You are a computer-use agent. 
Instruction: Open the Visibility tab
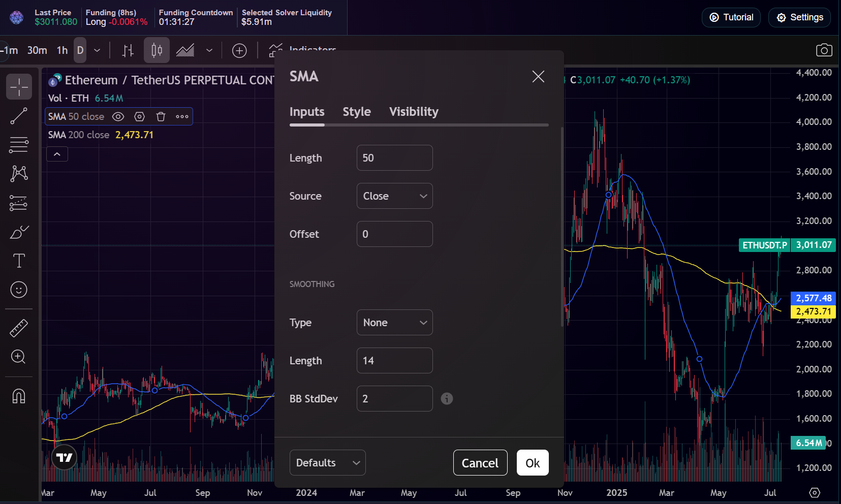(x=414, y=112)
